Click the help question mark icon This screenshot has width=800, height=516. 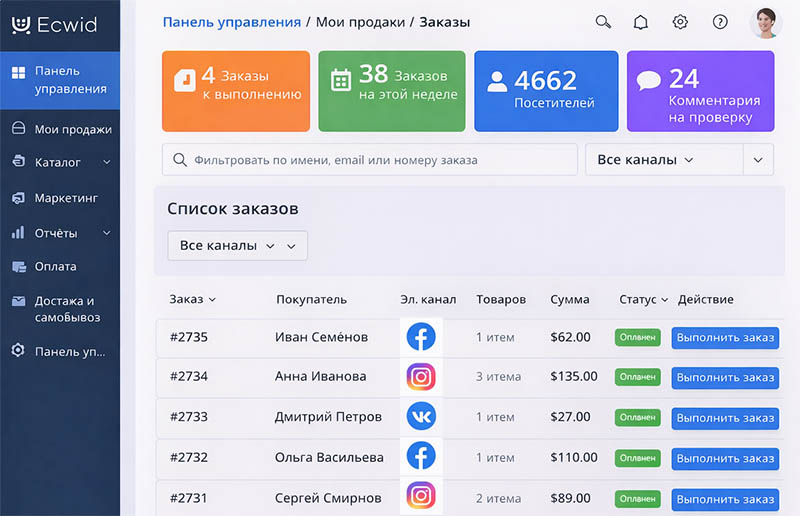point(720,22)
